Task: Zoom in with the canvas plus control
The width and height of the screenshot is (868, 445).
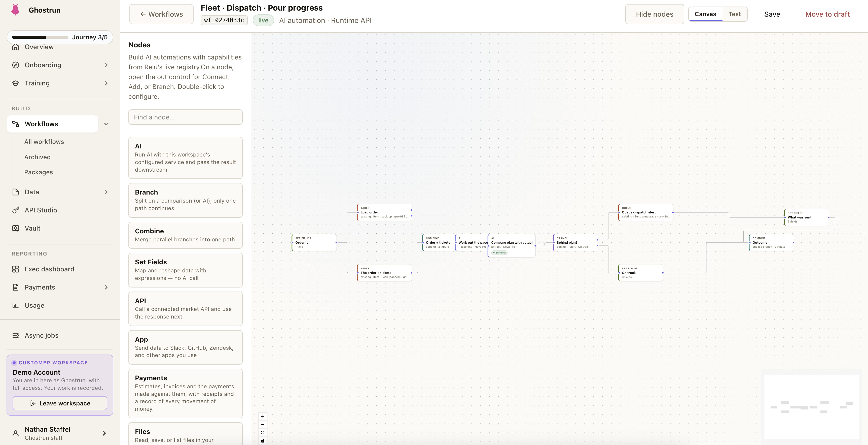Action: 263,417
